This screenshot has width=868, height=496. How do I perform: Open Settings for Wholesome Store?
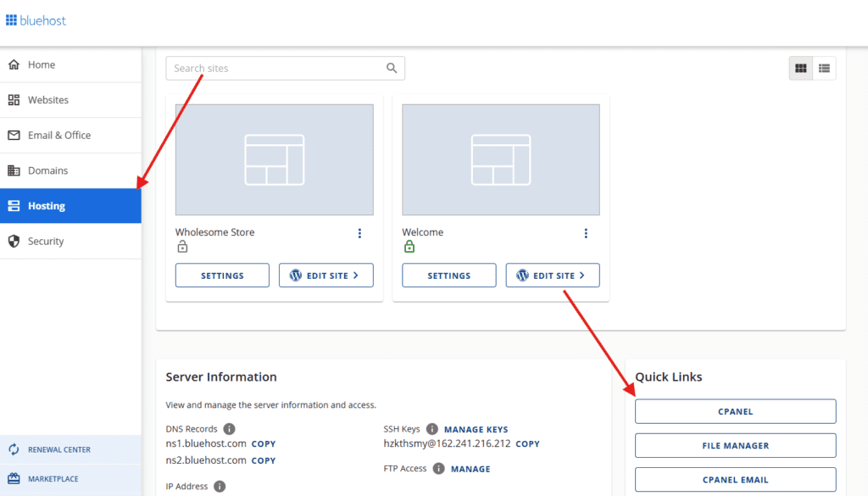223,275
